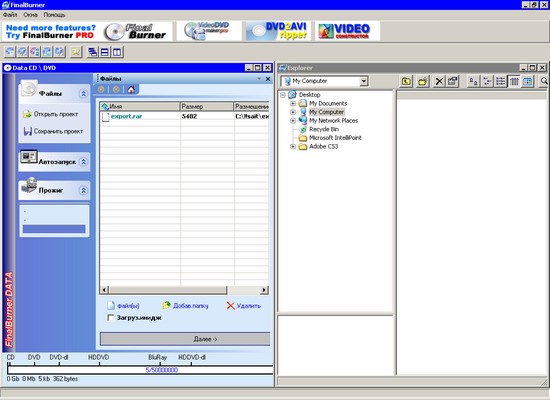Image resolution: width=550 pixels, height=400 pixels.
Task: Click Сохранить проект in sidebar
Action: [53, 131]
